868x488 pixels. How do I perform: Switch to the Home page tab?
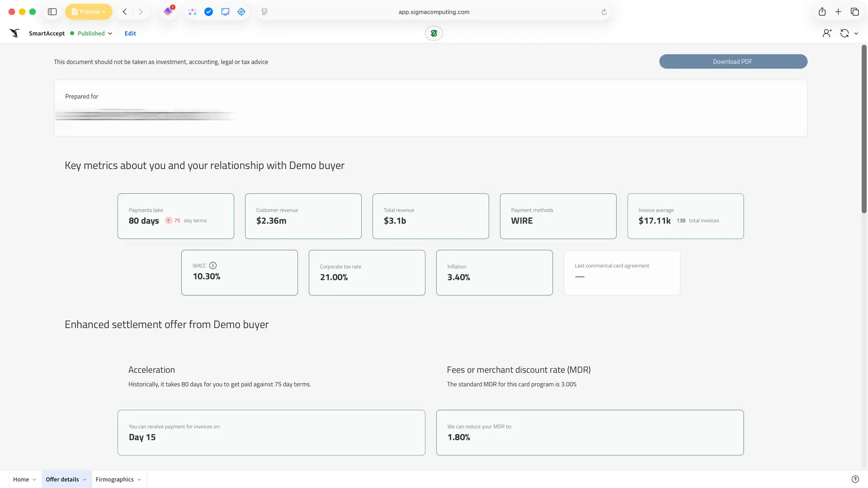(x=21, y=479)
